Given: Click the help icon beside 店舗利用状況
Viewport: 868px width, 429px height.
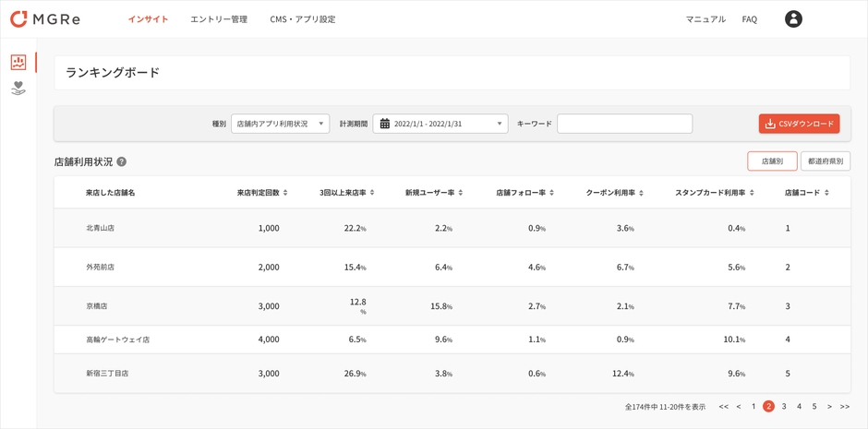Looking at the screenshot, I should point(121,162).
